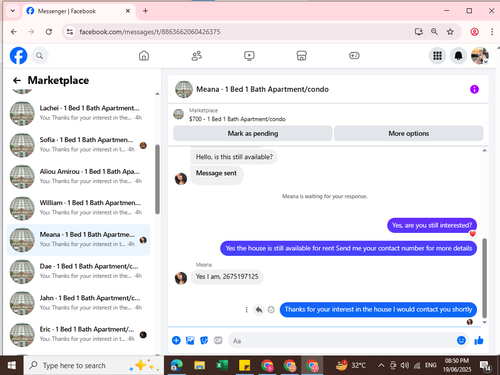Screen dimensions: 500x375
Task: Open the Sofia conversation
Action: pos(79,145)
